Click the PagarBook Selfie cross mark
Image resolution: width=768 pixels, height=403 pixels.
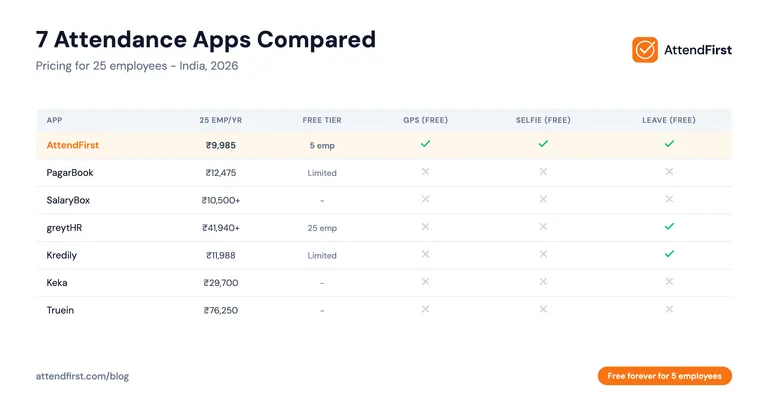[x=543, y=171]
